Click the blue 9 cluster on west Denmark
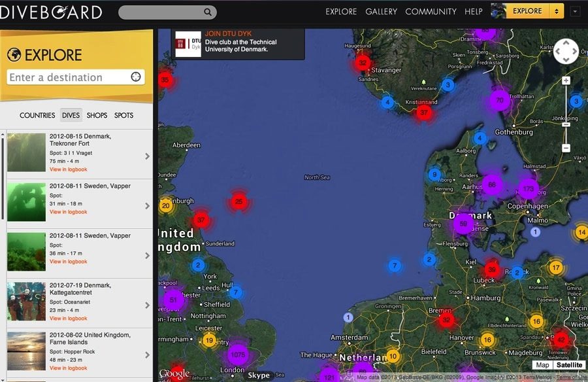The image size is (588, 382). [x=434, y=174]
